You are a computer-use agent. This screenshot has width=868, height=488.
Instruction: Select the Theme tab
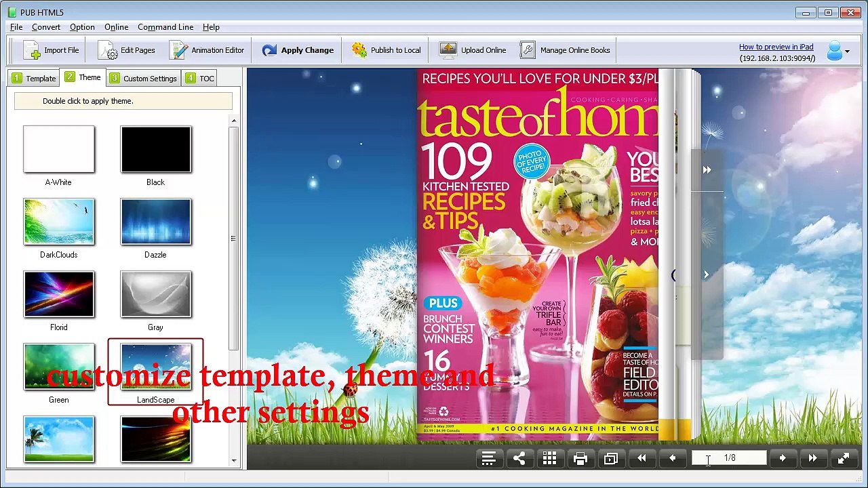(83, 77)
